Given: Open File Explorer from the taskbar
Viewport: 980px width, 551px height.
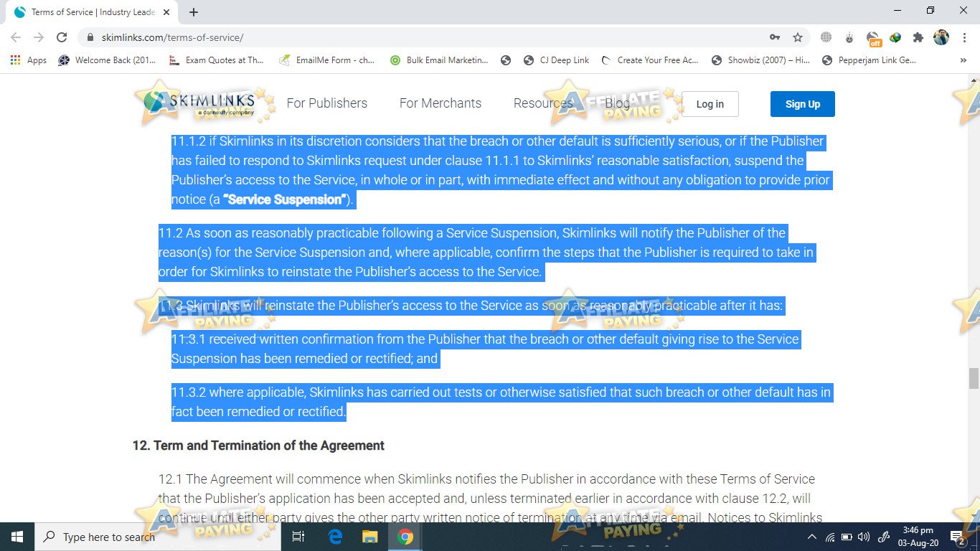Looking at the screenshot, I should pos(369,537).
